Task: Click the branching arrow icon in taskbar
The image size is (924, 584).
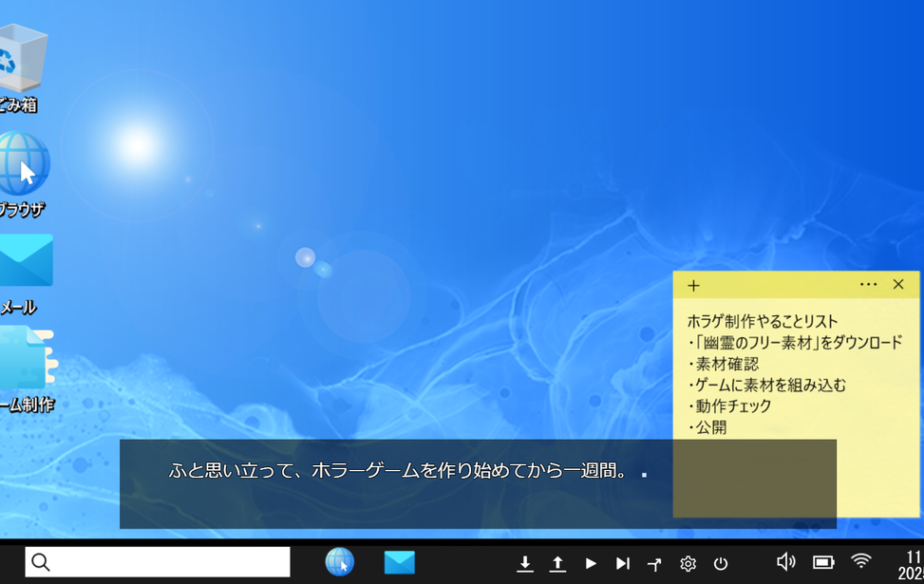Action: click(654, 563)
